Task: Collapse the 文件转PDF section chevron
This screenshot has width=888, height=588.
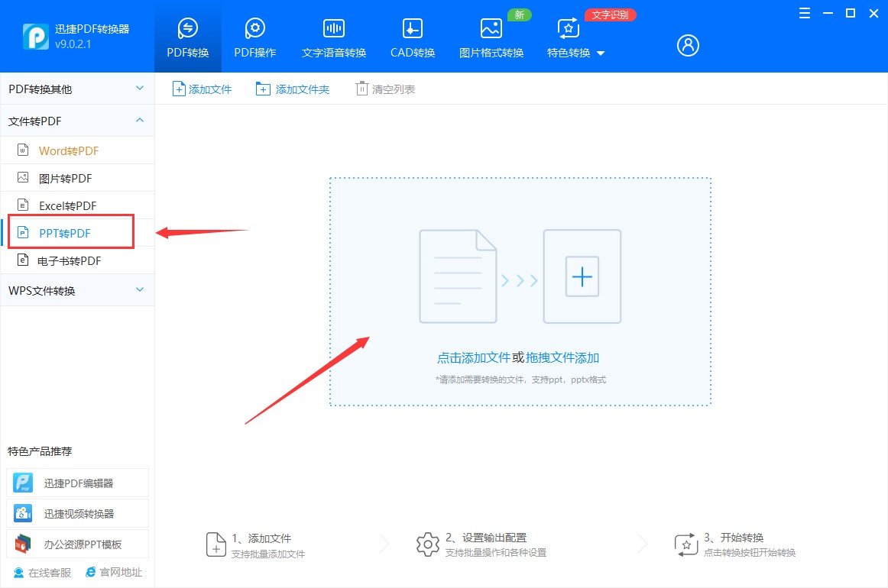Action: 140,121
